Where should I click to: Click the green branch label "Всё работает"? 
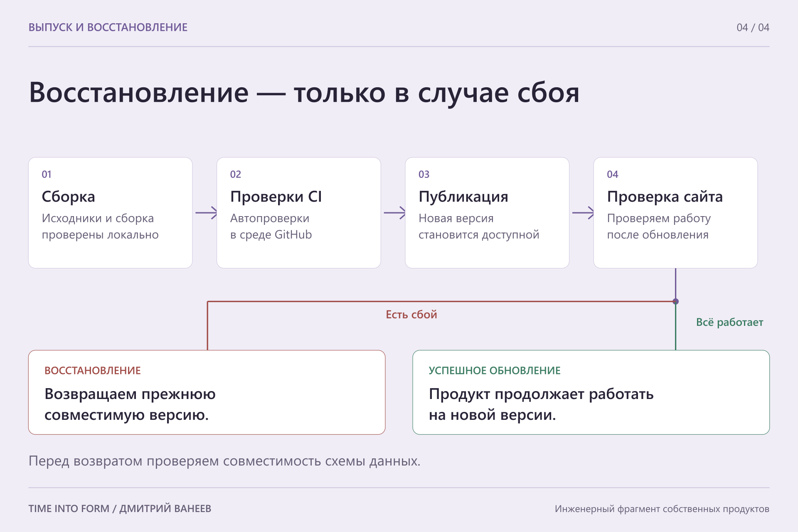[x=730, y=322]
